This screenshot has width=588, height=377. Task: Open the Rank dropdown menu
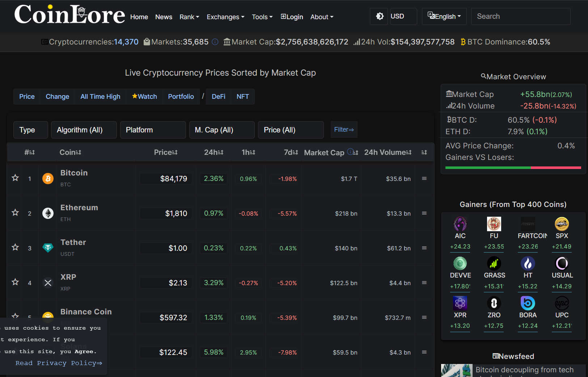pos(189,17)
